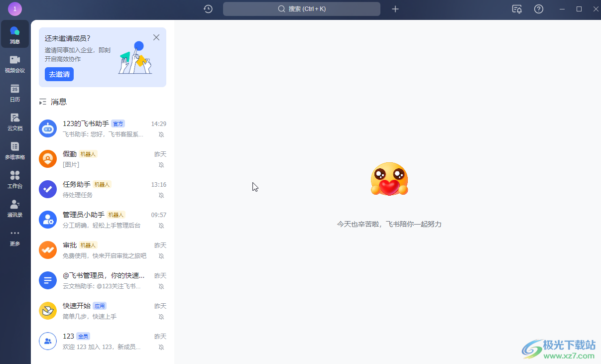Toggle mute icon on 快速开始 chat

tap(161, 317)
